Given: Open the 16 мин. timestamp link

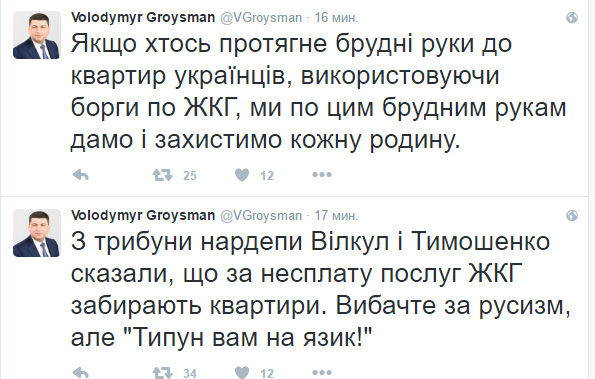Looking at the screenshot, I should pos(336,18).
